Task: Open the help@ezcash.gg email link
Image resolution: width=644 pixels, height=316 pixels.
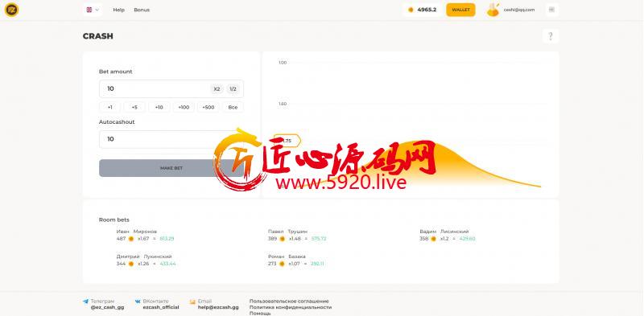Action: coord(218,307)
